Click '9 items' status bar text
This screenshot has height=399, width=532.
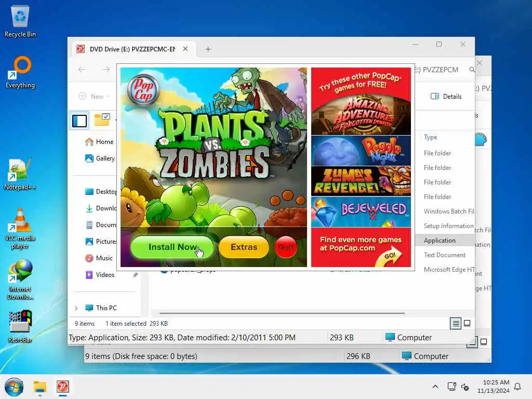coord(85,324)
